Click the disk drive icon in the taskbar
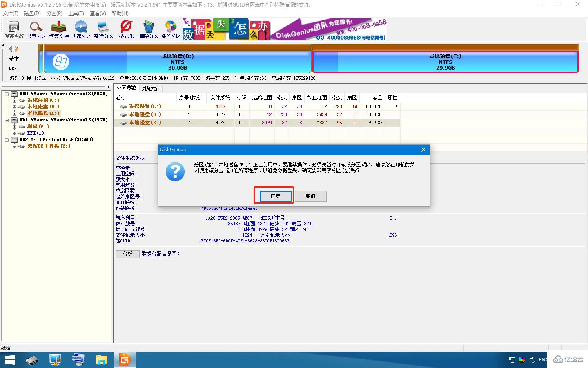Viewport: 588px width, 368px height. pos(32,360)
